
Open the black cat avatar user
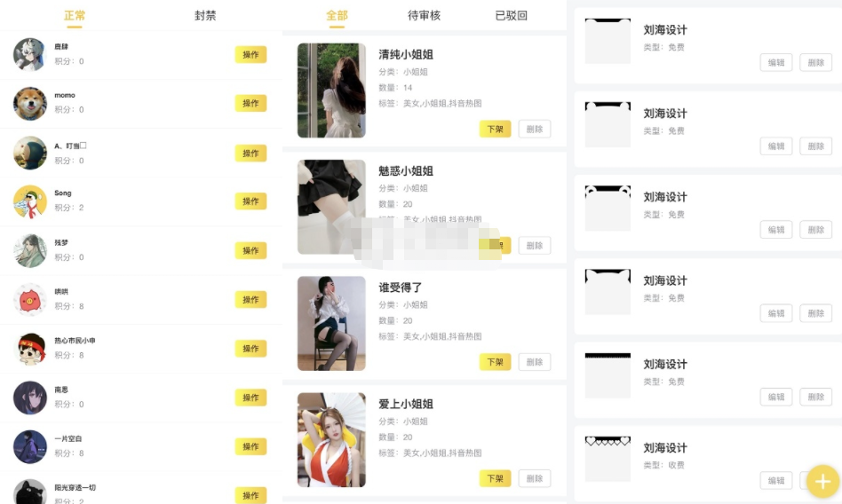coord(30,492)
